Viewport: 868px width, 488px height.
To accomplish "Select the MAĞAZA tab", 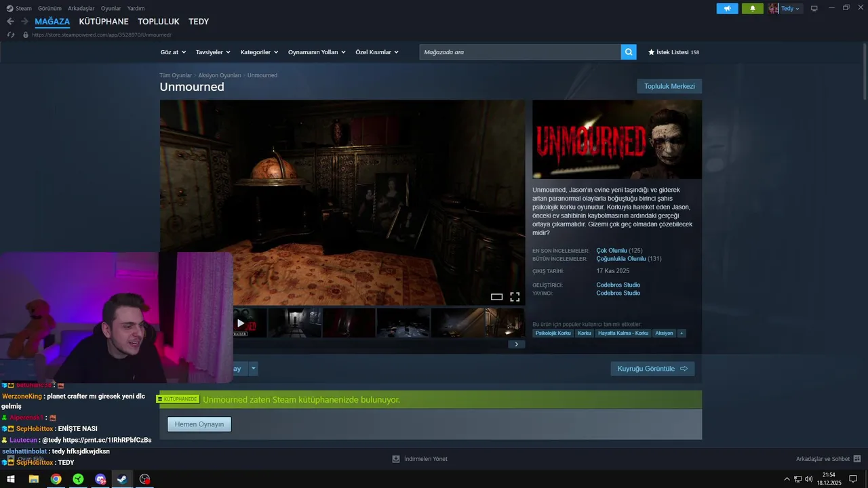I will tap(52, 22).
